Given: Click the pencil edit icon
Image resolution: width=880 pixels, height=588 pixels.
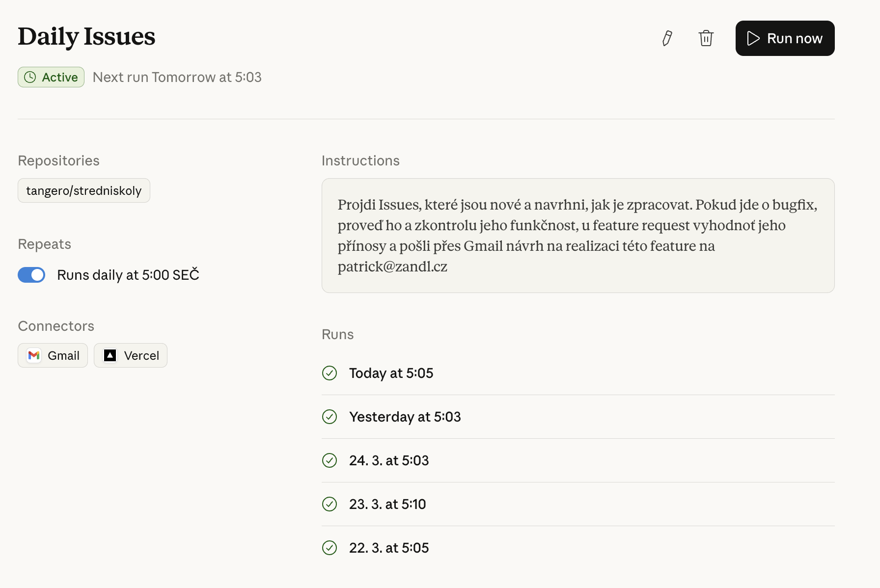Looking at the screenshot, I should coord(667,38).
